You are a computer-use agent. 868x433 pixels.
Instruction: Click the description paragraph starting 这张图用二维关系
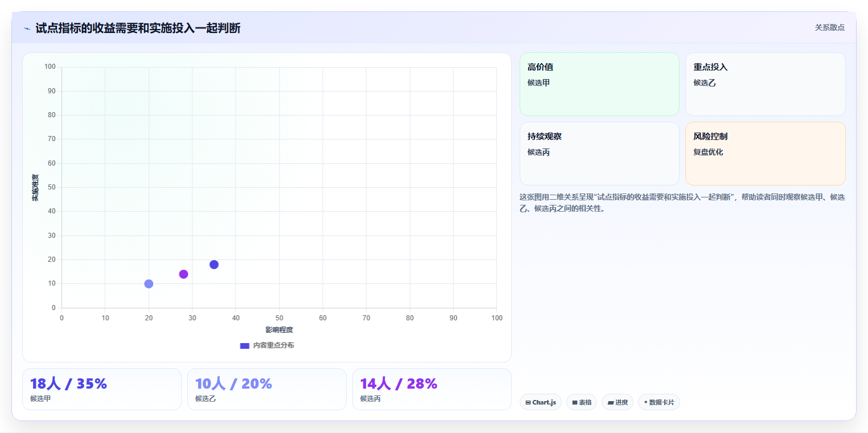682,203
